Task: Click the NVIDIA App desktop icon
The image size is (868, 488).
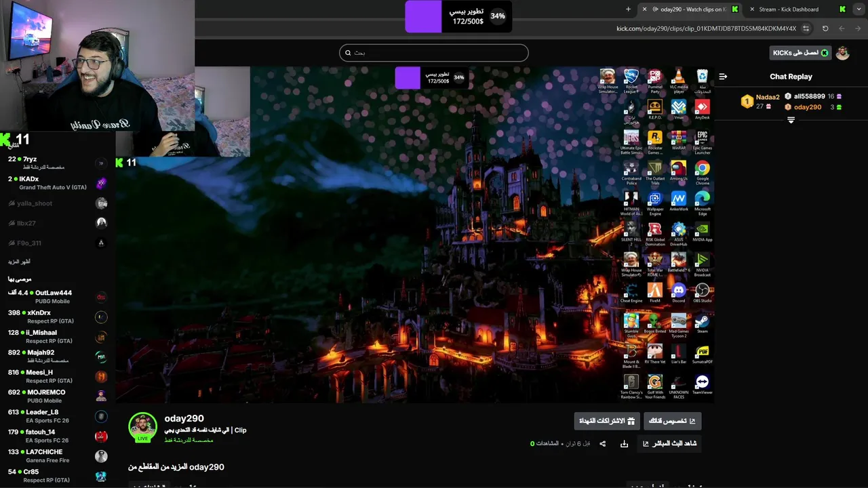Action: click(702, 232)
